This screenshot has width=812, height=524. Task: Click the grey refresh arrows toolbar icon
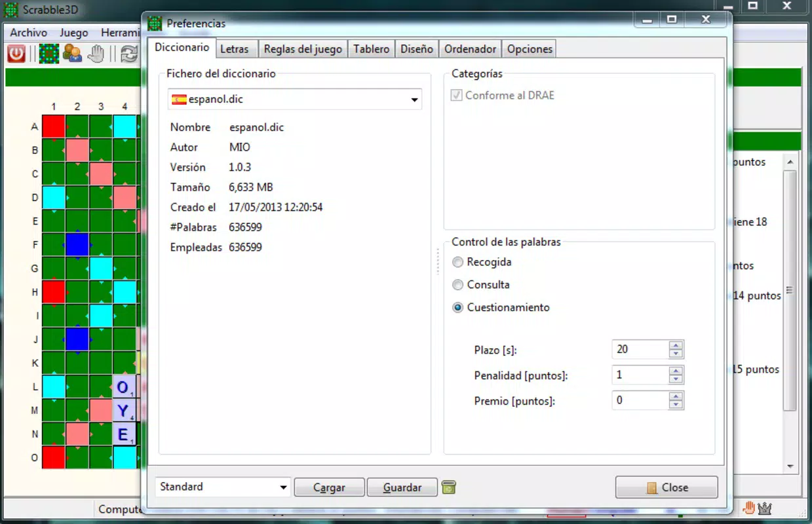tap(130, 54)
